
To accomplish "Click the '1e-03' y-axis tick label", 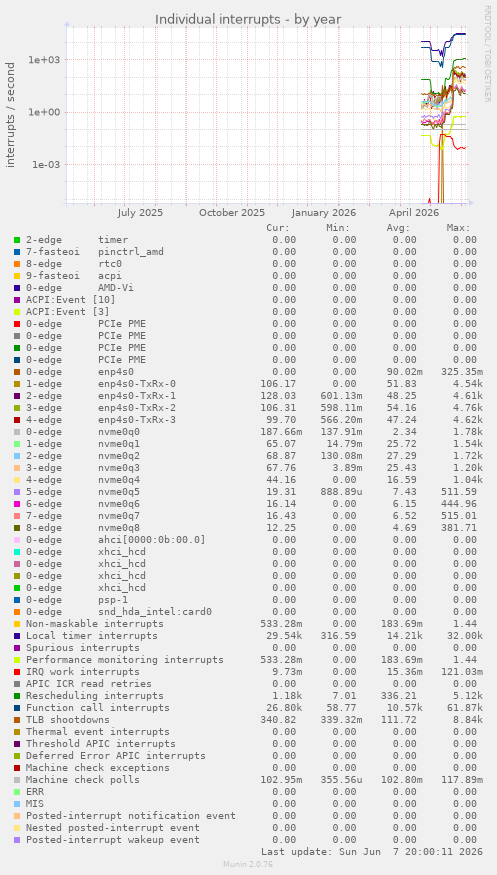I will [46, 165].
